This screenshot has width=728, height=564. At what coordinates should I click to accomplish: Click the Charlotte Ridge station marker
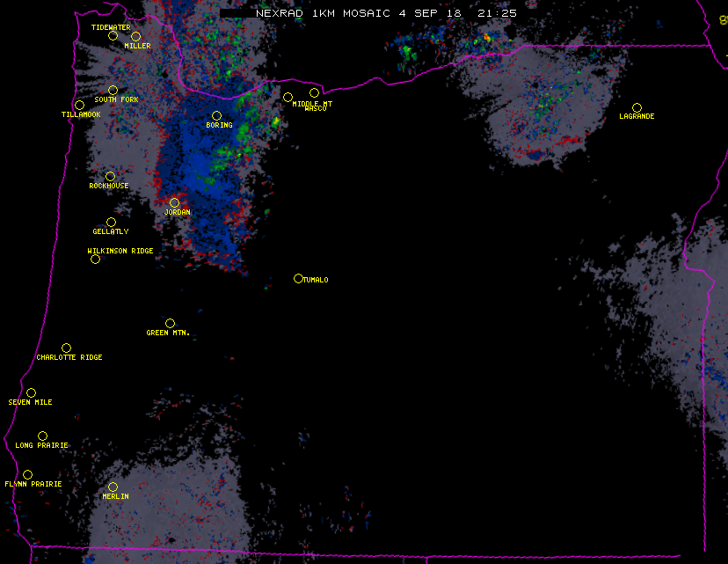click(66, 348)
